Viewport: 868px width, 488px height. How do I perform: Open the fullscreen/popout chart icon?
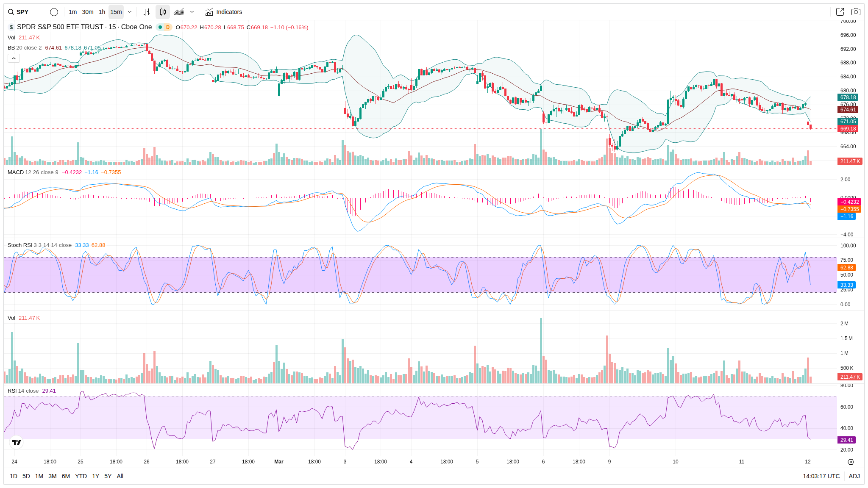(840, 12)
